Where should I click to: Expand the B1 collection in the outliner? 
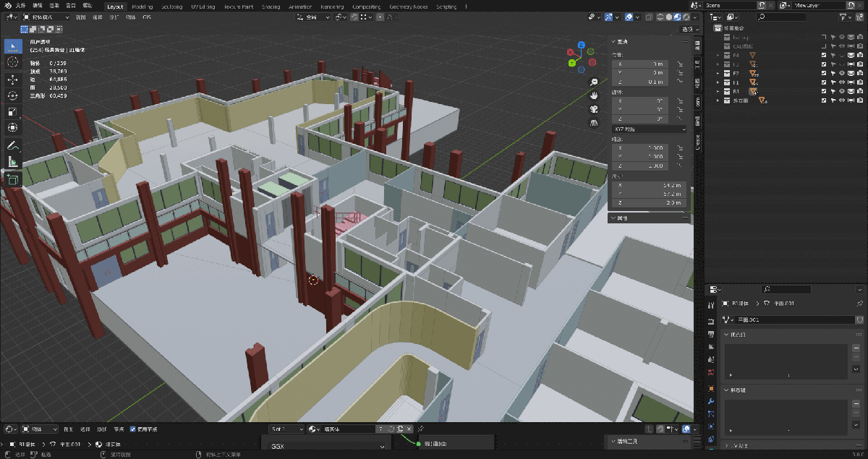pyautogui.click(x=717, y=92)
